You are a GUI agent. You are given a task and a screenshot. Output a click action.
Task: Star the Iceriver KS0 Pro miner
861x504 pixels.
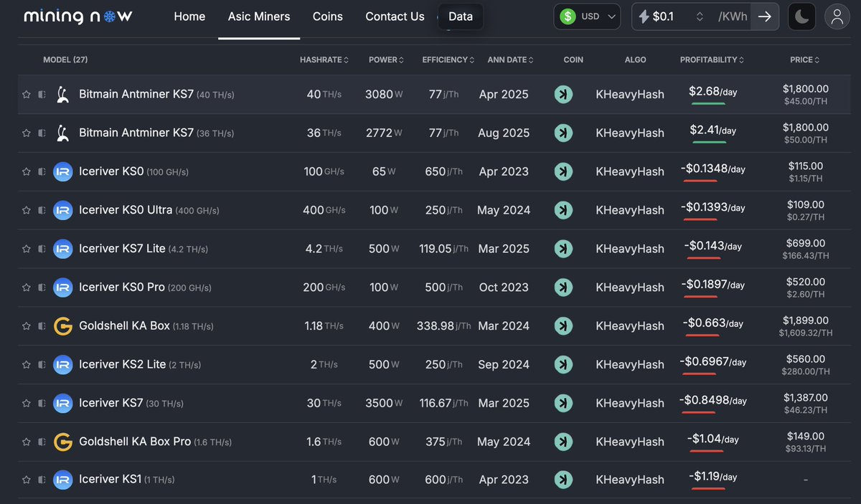click(27, 287)
